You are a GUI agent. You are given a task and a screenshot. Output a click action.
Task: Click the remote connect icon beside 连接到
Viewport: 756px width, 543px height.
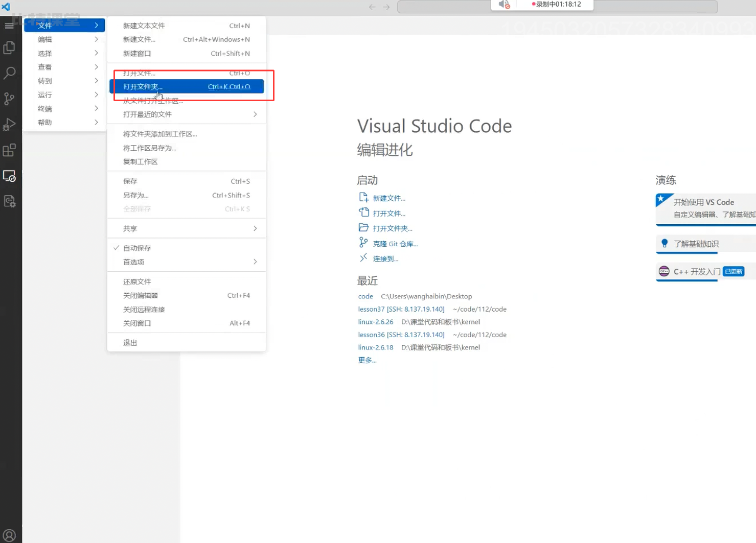363,257
